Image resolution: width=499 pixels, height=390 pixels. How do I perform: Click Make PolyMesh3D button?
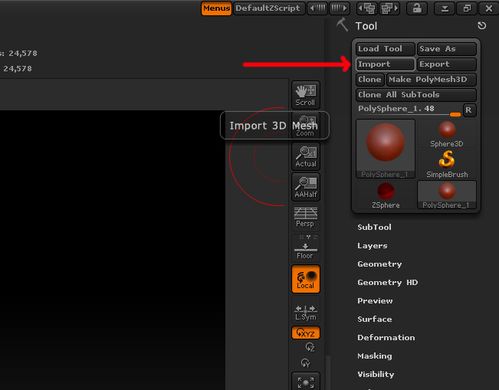click(431, 80)
